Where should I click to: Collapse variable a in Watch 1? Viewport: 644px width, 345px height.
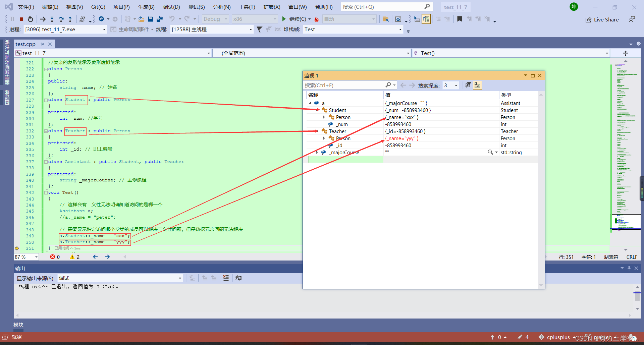310,103
